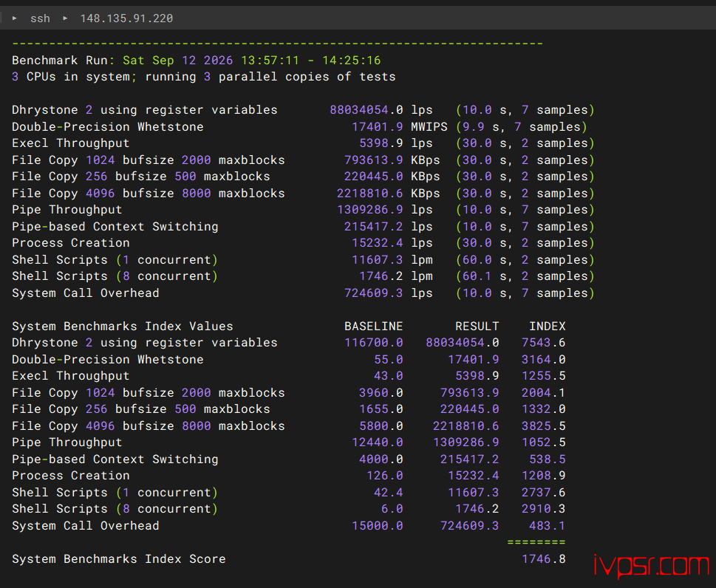This screenshot has width=716, height=588.
Task: Click the '(60.1 s, 2 samples)' note
Action: click(525, 276)
